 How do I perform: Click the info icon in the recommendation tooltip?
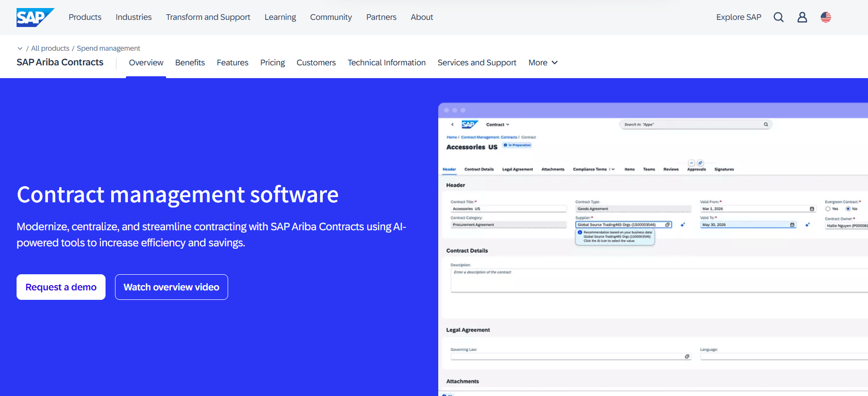(x=580, y=233)
